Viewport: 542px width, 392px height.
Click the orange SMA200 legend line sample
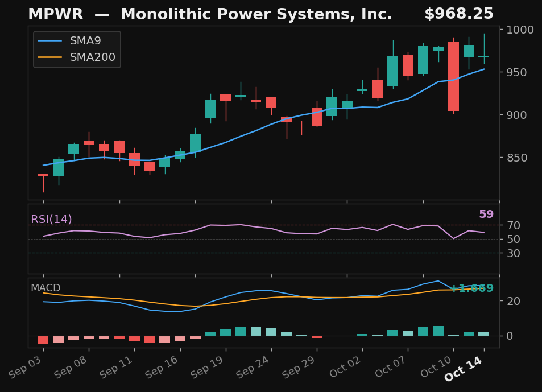50,57
